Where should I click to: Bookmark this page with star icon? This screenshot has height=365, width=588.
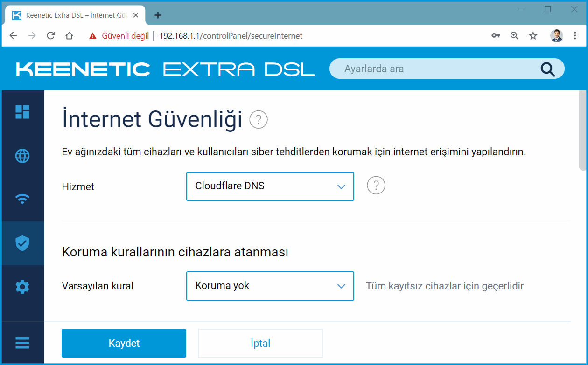tap(533, 36)
